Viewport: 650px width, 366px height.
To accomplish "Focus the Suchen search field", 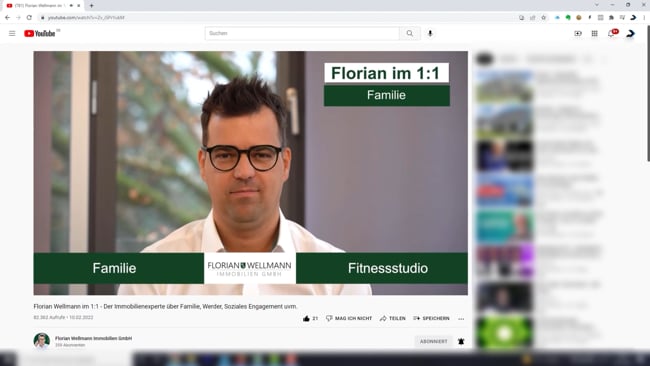I will [x=302, y=33].
